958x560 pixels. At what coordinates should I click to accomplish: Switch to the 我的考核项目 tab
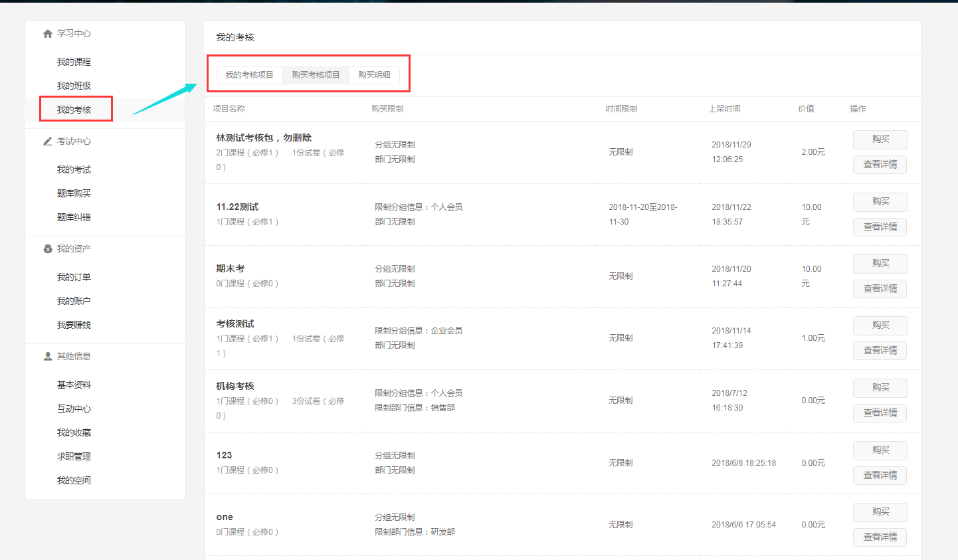coord(249,75)
